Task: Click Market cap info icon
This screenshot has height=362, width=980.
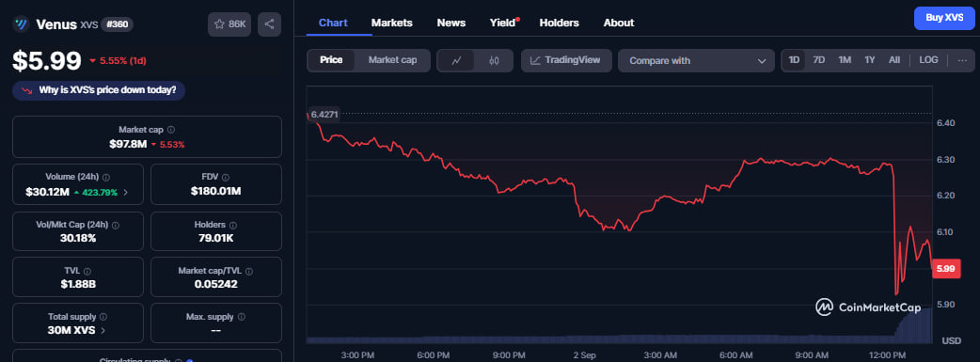Action: pyautogui.click(x=171, y=130)
